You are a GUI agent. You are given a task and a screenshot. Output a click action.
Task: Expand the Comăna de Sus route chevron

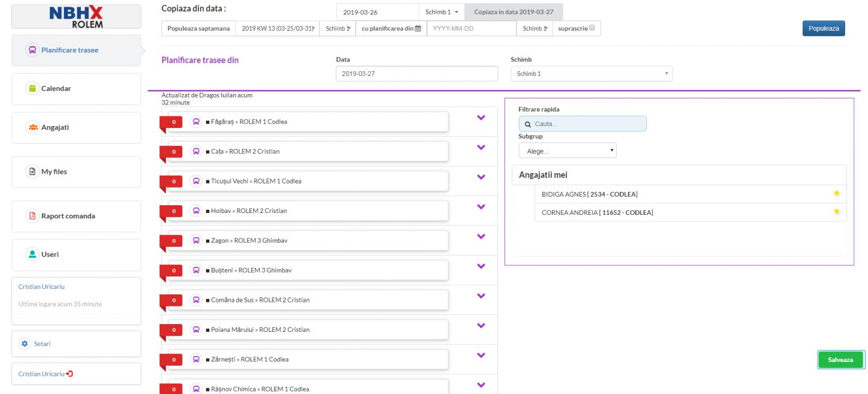coord(481,296)
